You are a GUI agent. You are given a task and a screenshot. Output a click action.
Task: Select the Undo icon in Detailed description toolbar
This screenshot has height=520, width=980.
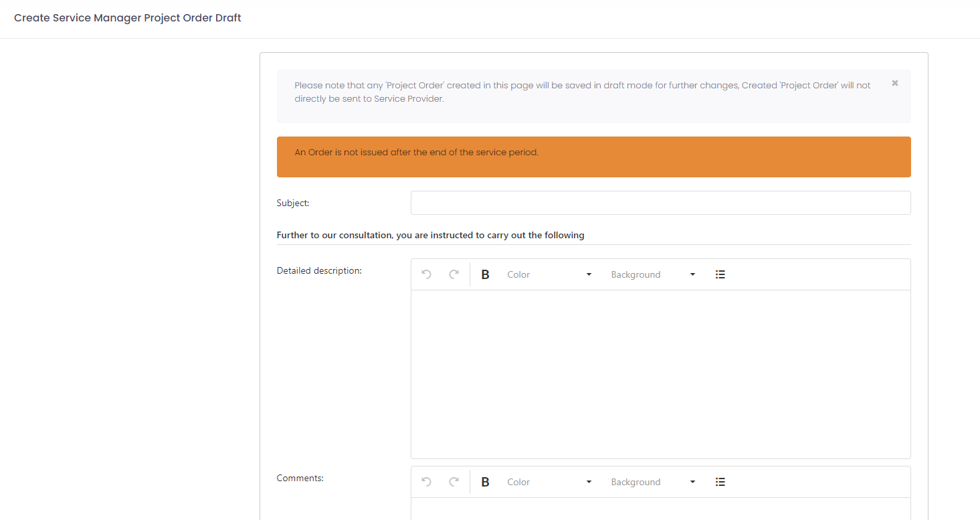click(427, 274)
